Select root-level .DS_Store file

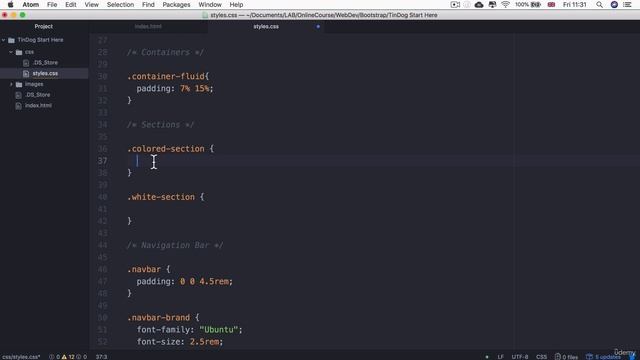[x=38, y=95]
